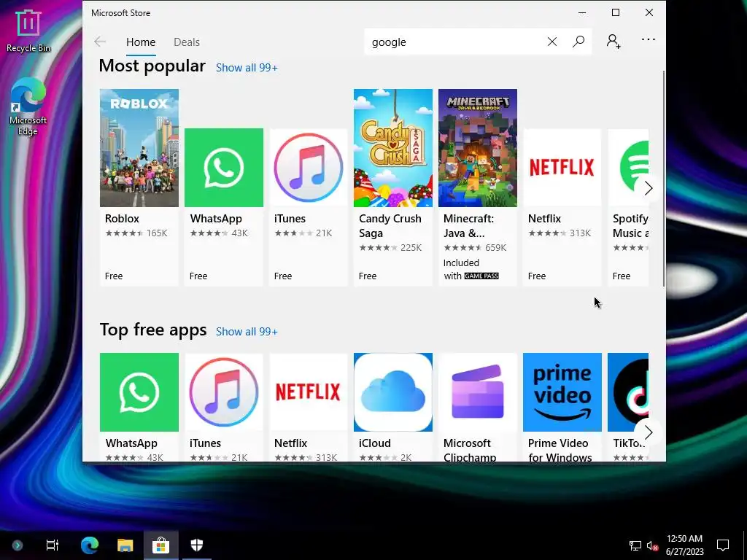The image size is (747, 560).
Task: Click the Store vertical scrollbar
Action: pos(663,179)
